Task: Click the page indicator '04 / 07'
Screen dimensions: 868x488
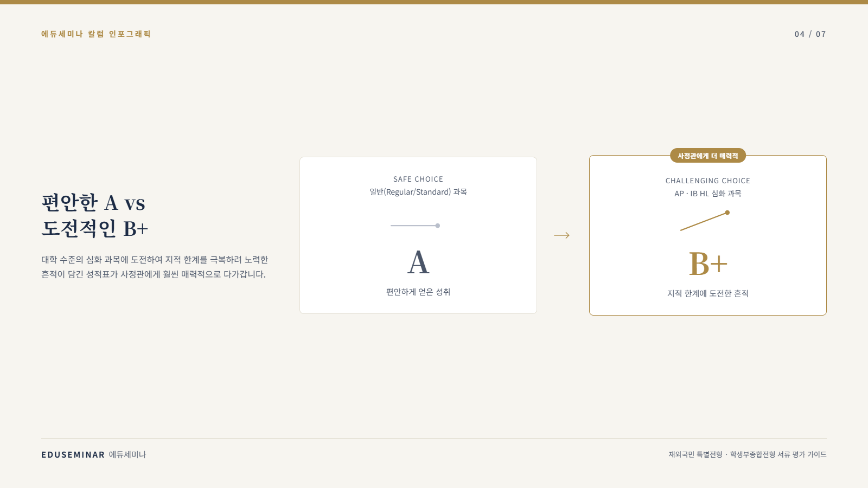Action: point(810,34)
